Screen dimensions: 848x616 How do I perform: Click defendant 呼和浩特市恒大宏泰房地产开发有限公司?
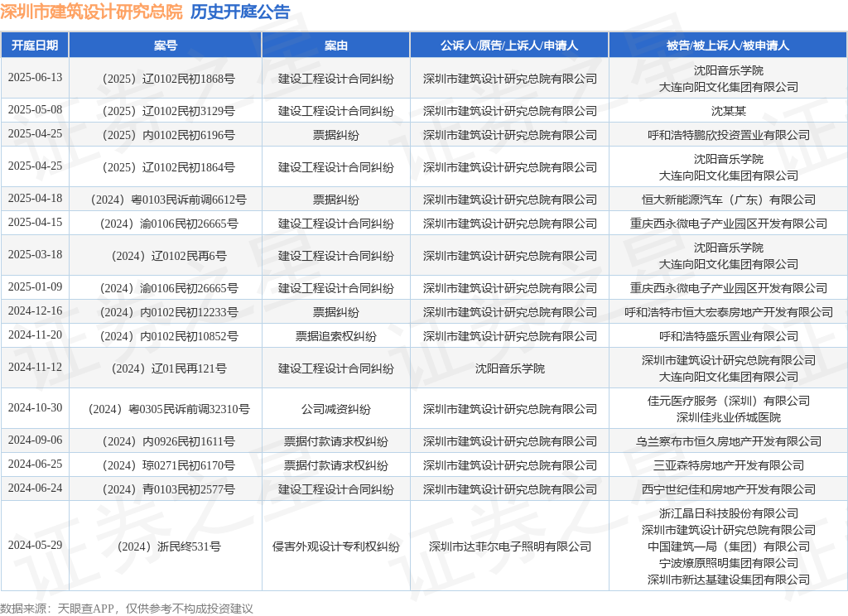pos(728,313)
